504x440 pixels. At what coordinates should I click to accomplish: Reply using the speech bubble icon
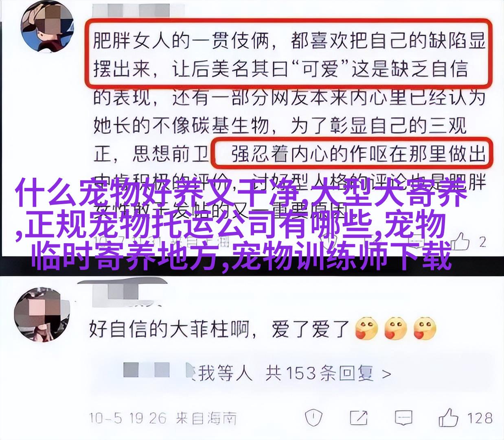pos(403,418)
